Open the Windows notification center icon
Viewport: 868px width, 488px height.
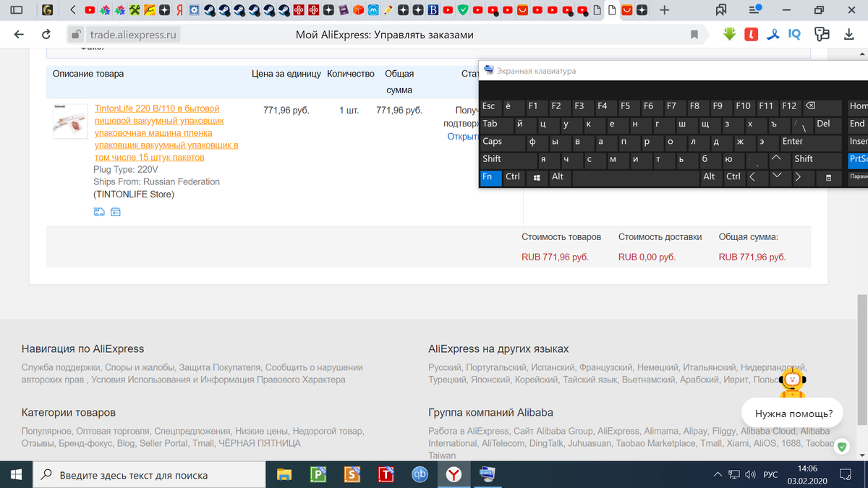pos(844,474)
